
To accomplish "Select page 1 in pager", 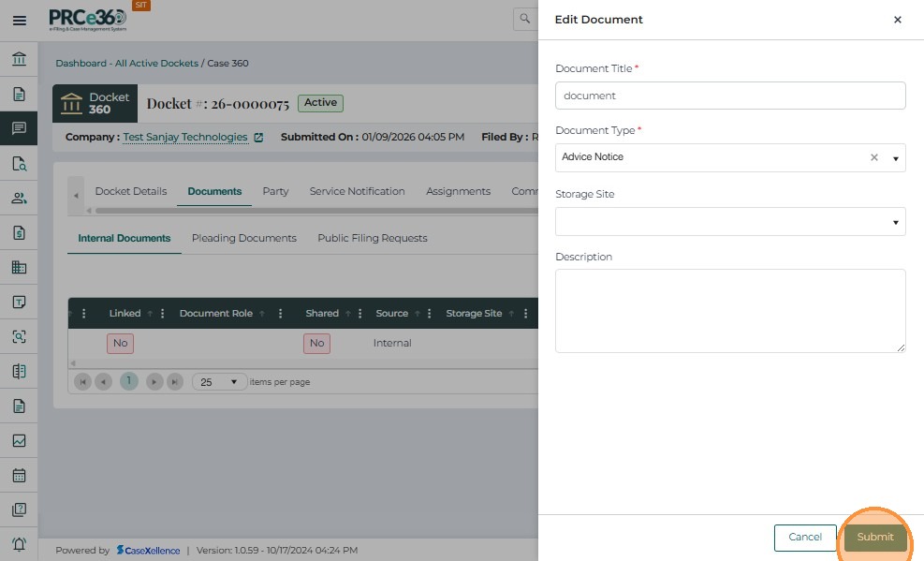I will [x=129, y=381].
